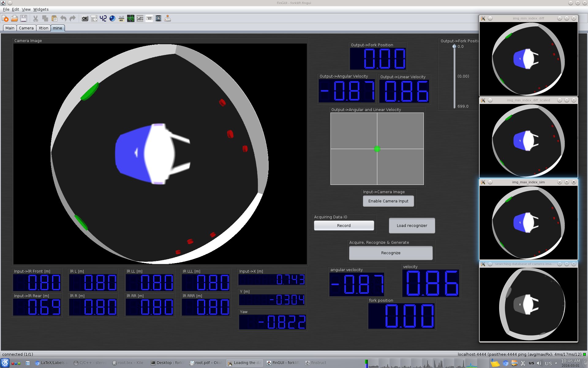Image resolution: width=588 pixels, height=368 pixels.
Task: Save using the floppy disk icon
Action: pos(24,18)
